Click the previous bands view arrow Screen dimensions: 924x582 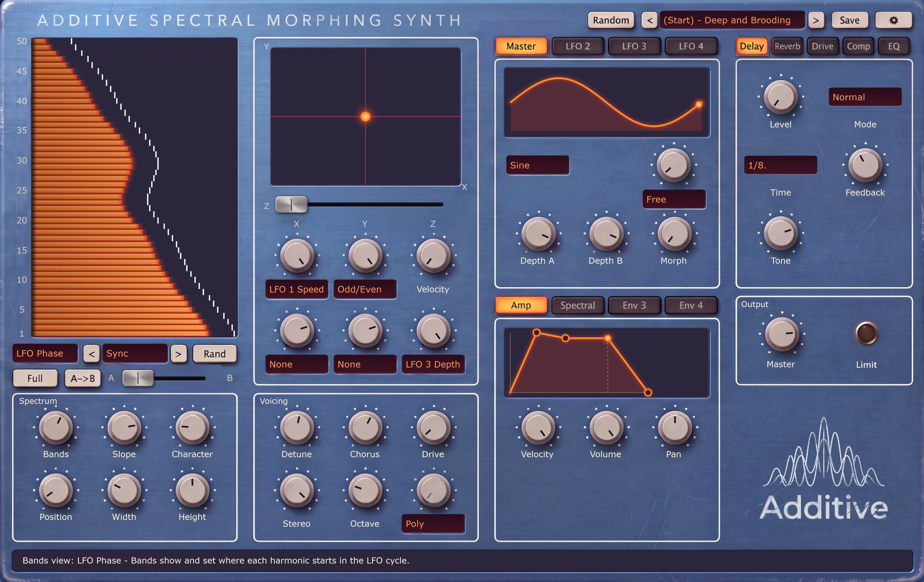point(91,354)
